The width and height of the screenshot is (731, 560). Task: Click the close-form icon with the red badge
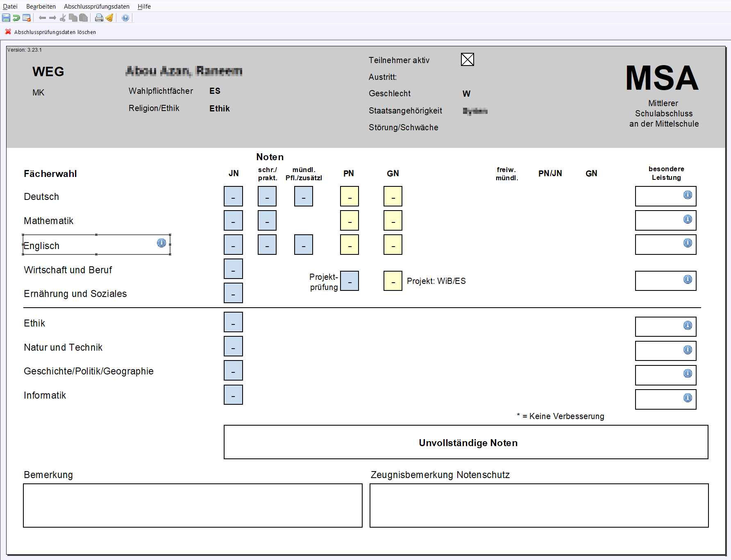(27, 18)
